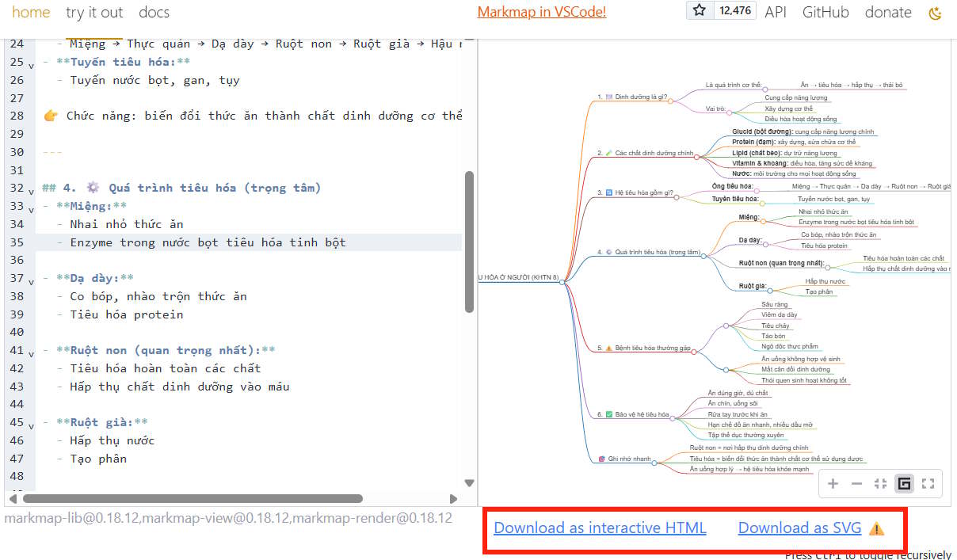The image size is (957, 560).
Task: Open the 'Markmap in VSCode!' link
Action: point(541,13)
